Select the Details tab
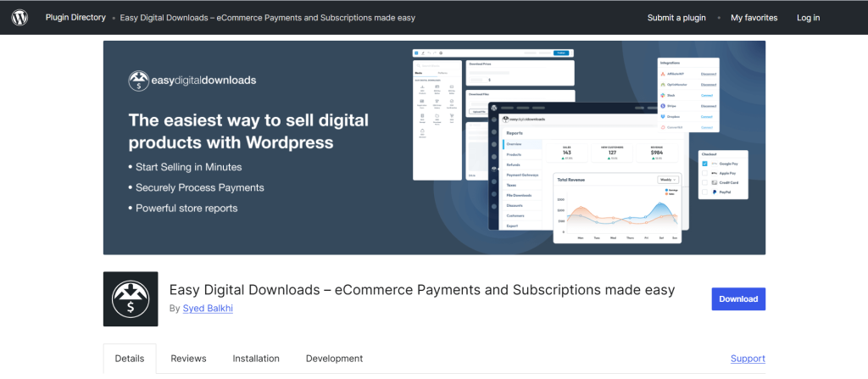Viewport: 868px width, 379px height. pyautogui.click(x=130, y=359)
